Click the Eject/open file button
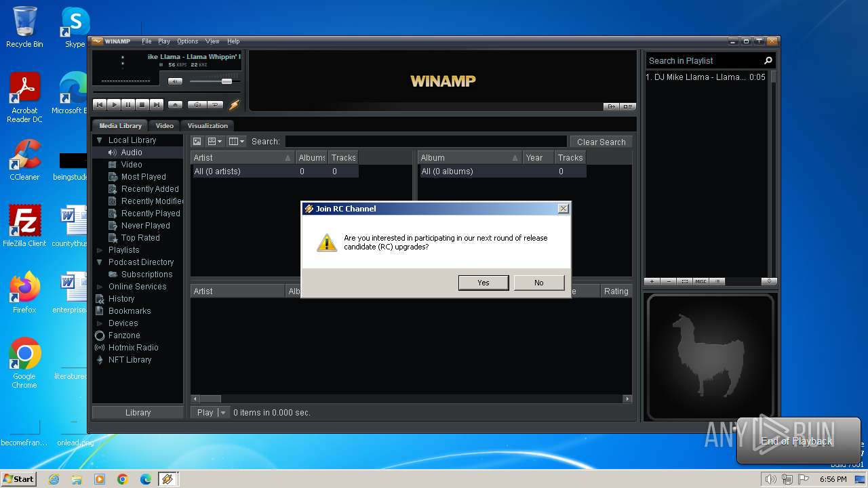 pyautogui.click(x=175, y=104)
